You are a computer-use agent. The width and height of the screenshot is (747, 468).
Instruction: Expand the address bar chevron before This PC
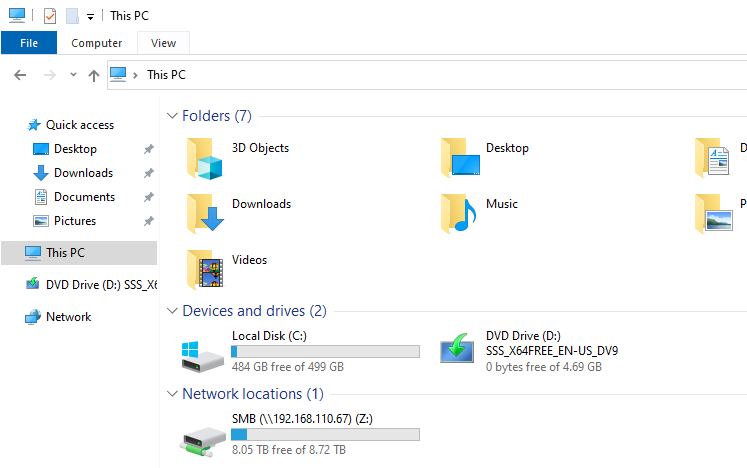coord(135,75)
